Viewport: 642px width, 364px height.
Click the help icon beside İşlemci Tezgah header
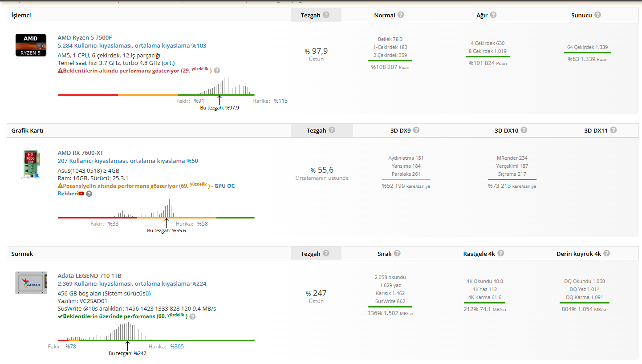pyautogui.click(x=326, y=15)
